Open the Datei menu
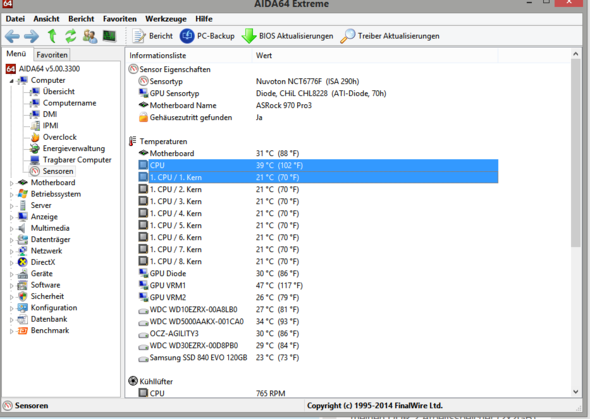 15,19
